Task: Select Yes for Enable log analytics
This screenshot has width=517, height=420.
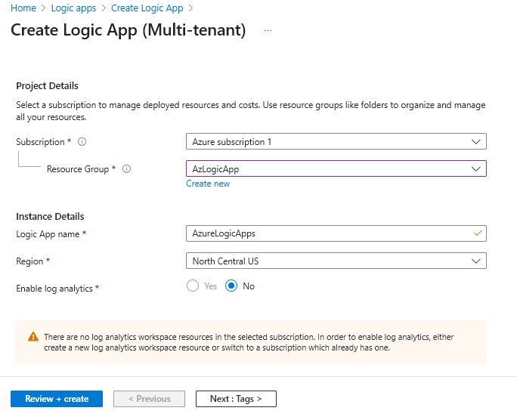Action: [193, 286]
